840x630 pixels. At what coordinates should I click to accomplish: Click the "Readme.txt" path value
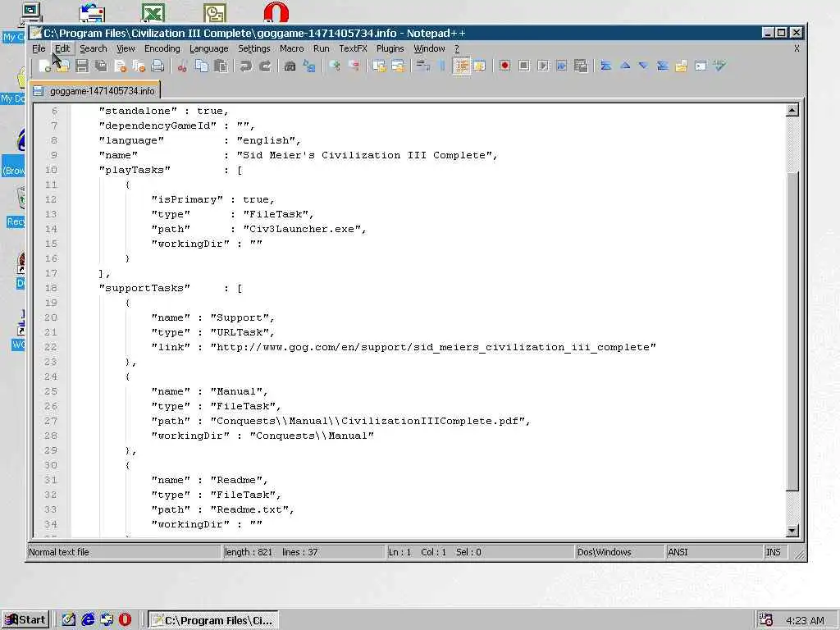249,509
